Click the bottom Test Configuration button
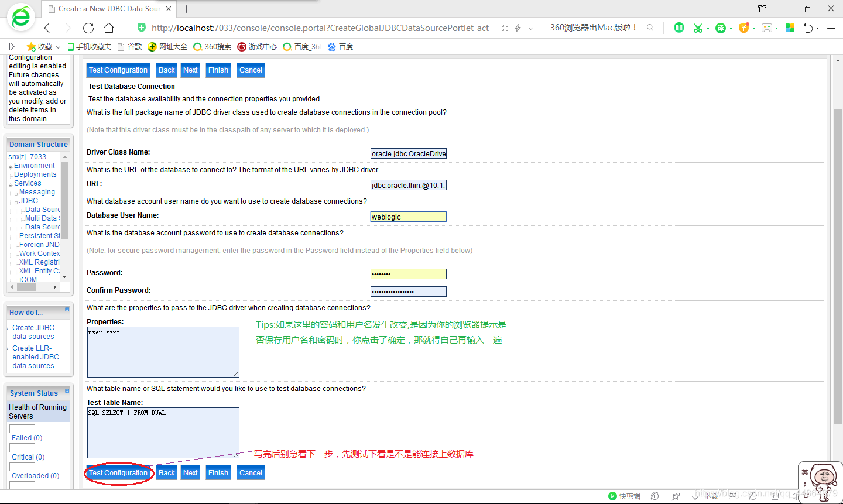Screen dimensions: 843x504 [x=118, y=473]
